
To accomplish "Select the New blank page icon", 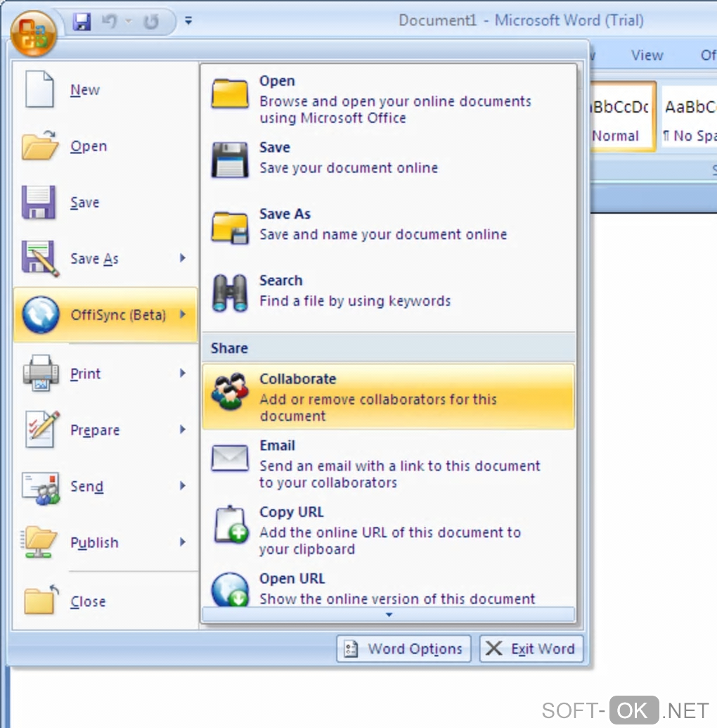I will [x=39, y=89].
